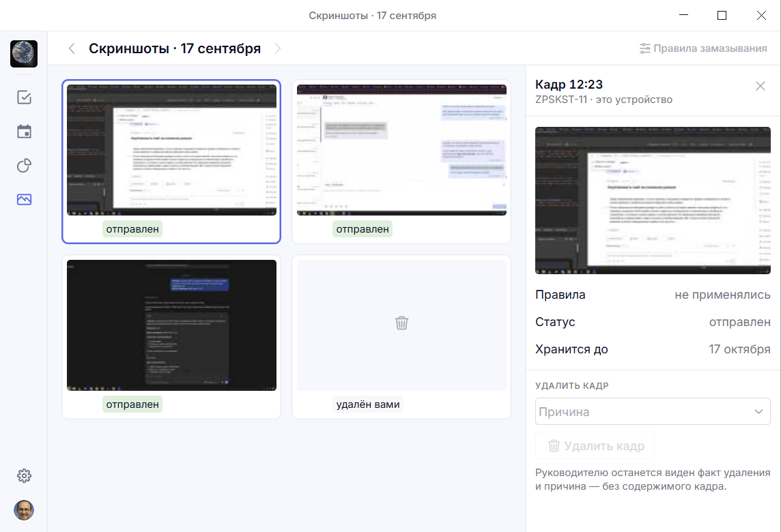The height and width of the screenshot is (532, 781).
Task: Open the large frame preview in details panel
Action: (653, 201)
